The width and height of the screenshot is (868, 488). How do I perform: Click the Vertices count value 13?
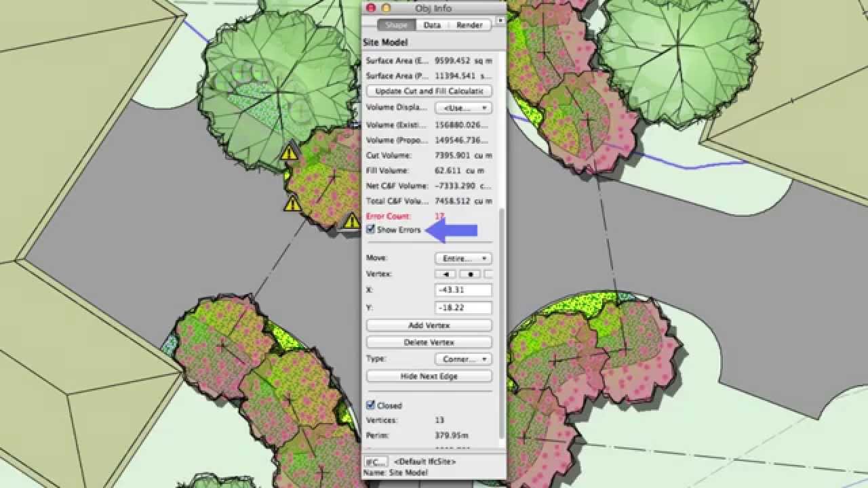(439, 420)
